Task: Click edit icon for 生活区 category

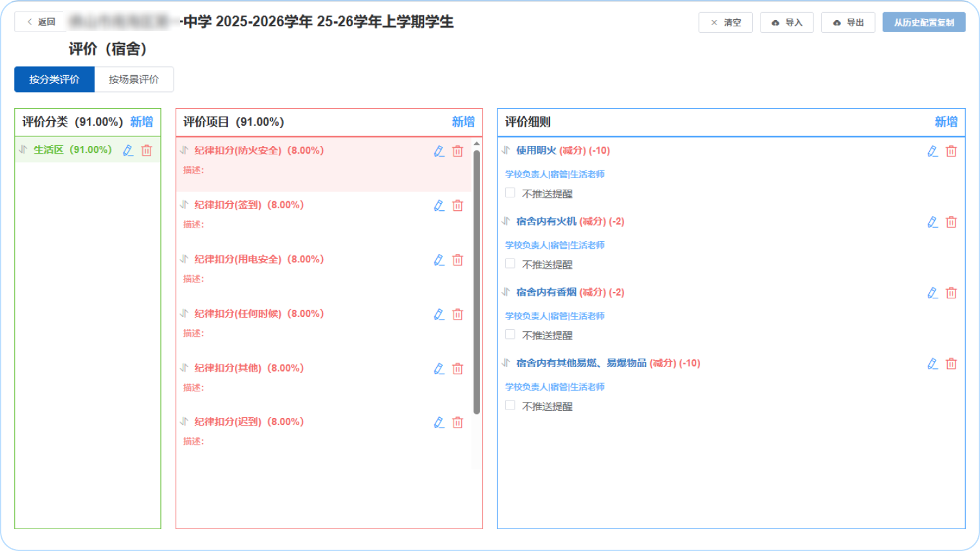Action: [x=128, y=150]
